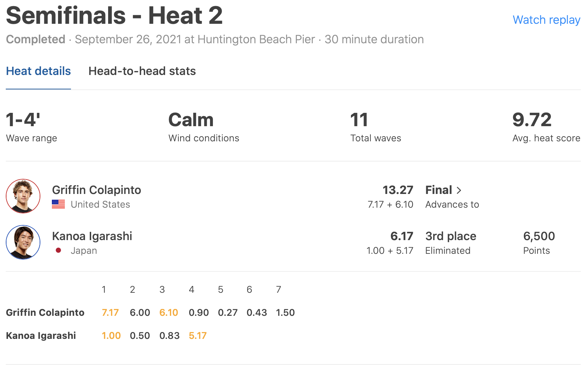Click the 9.72 average heat score

(x=532, y=120)
